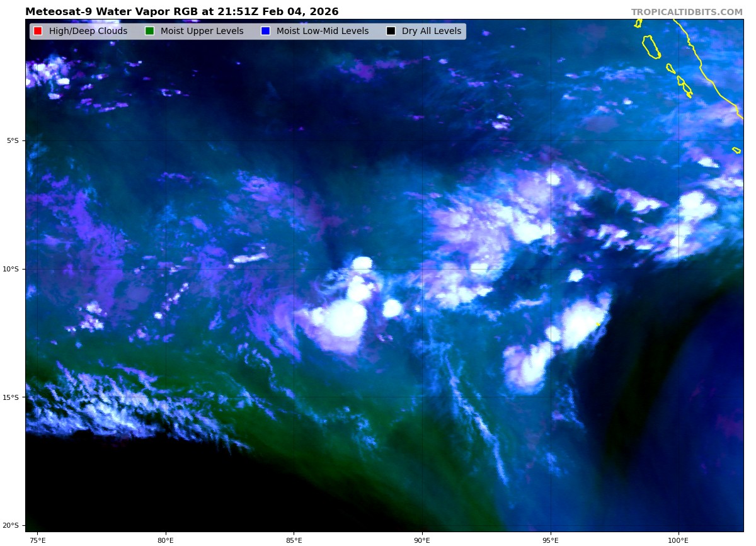
Task: Click the 20°S latitude axis label
Action: pos(11,525)
